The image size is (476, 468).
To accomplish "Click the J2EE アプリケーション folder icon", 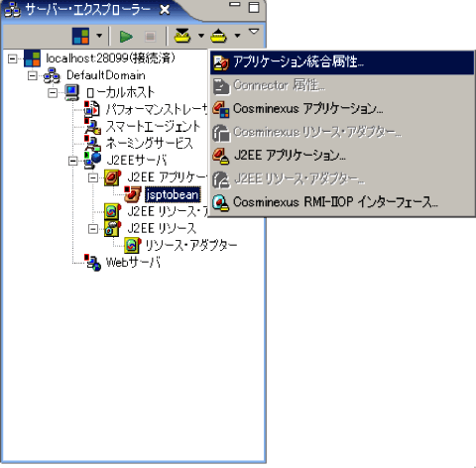I will [x=113, y=177].
